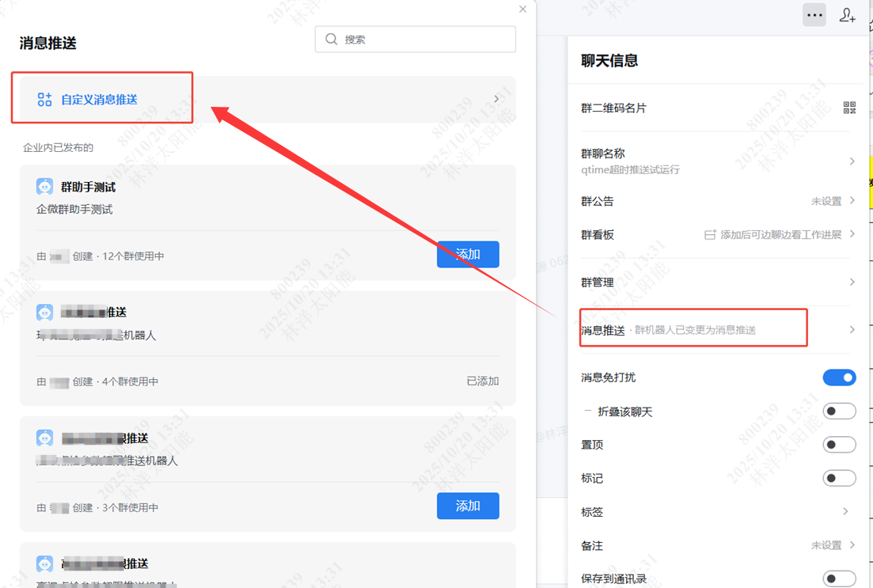Expand the 群聊名称 chevron
This screenshot has height=588, width=873.
(x=852, y=161)
